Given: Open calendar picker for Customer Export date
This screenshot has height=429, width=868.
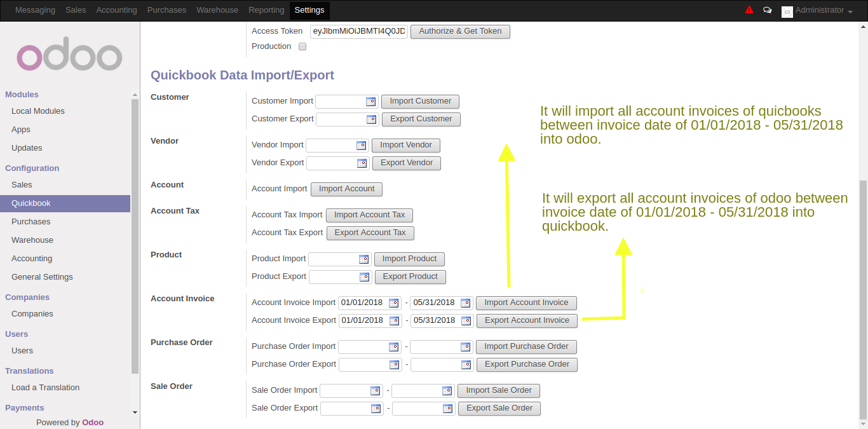Looking at the screenshot, I should 371,119.
